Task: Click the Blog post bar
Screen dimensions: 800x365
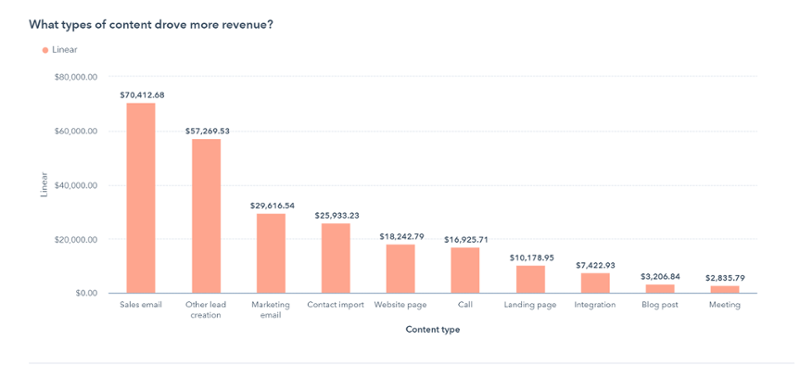Action: pos(660,288)
